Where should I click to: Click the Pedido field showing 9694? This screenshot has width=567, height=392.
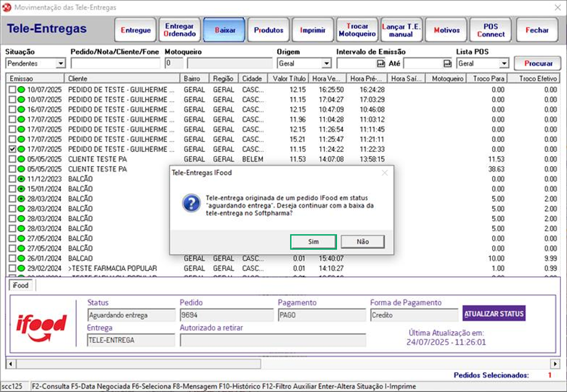(226, 315)
